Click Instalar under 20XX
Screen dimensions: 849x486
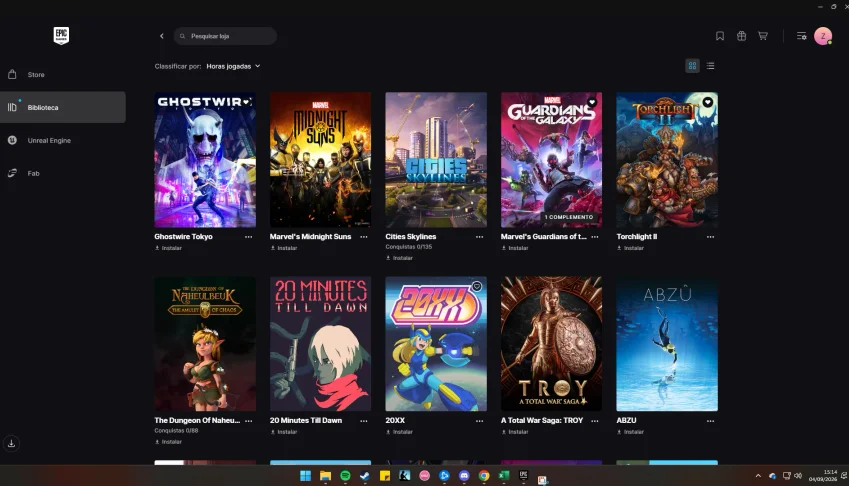click(x=399, y=432)
